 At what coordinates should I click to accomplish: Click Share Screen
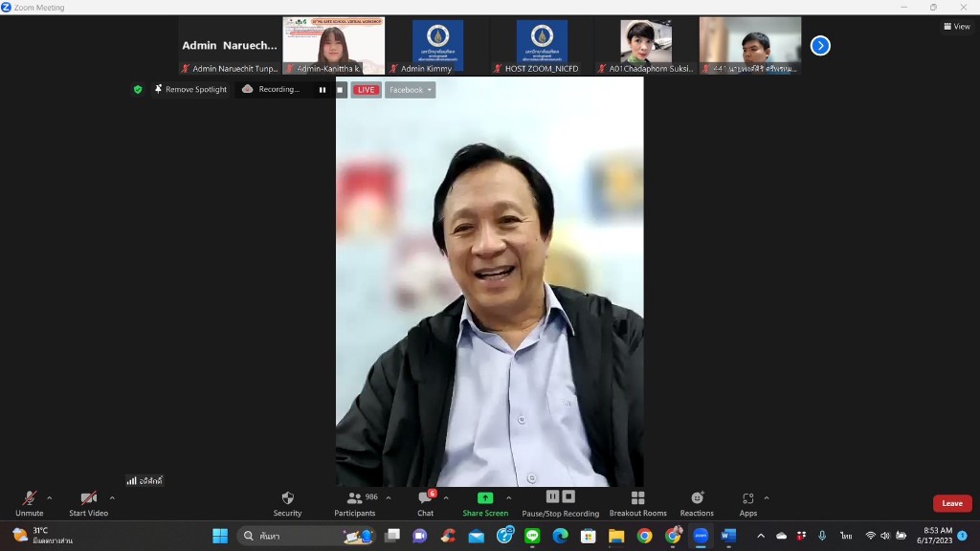coord(485,503)
